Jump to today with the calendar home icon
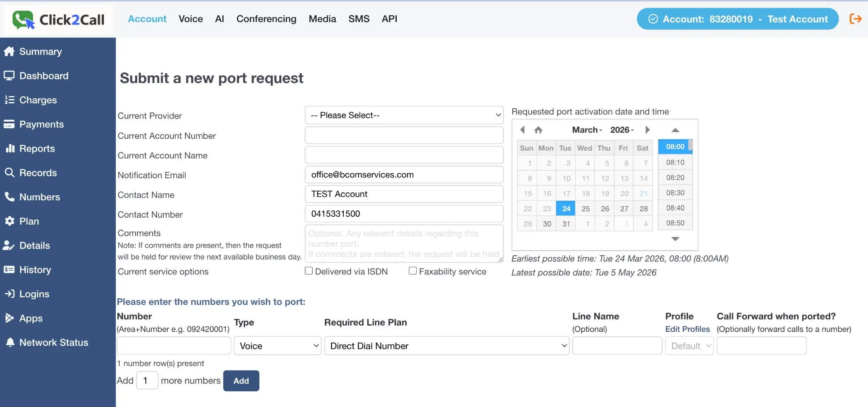The width and height of the screenshot is (868, 407). click(538, 130)
